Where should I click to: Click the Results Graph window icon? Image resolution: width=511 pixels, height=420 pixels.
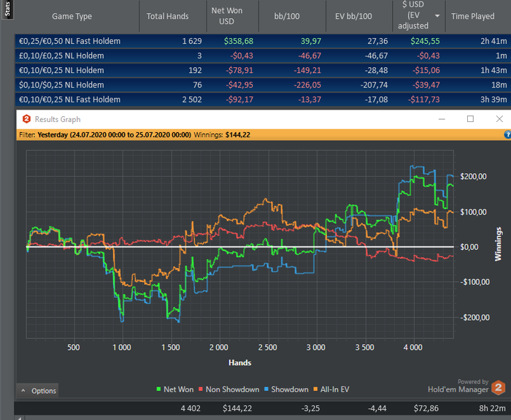point(26,119)
